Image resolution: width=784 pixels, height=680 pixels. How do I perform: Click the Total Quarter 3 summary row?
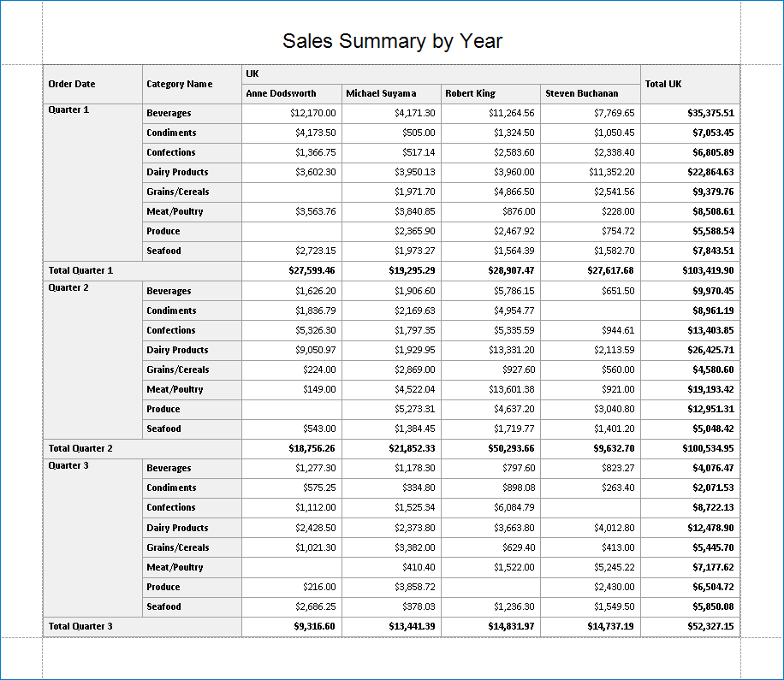click(x=77, y=626)
